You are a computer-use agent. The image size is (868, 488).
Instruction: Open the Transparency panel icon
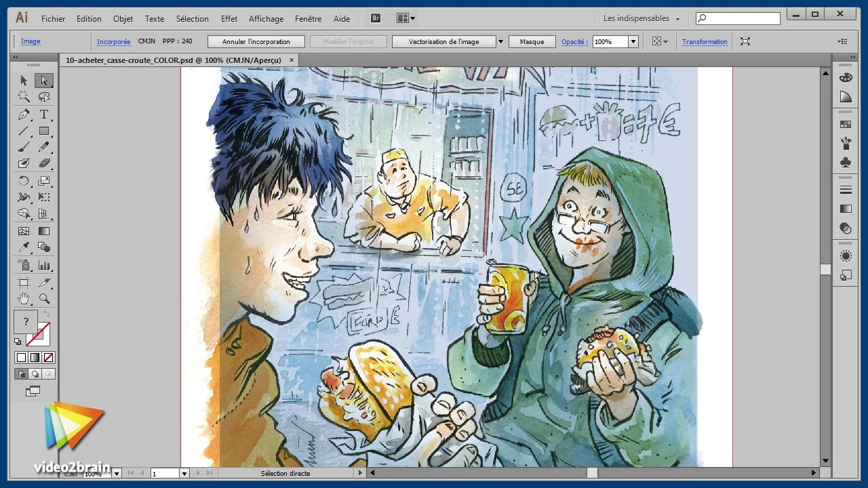(846, 228)
